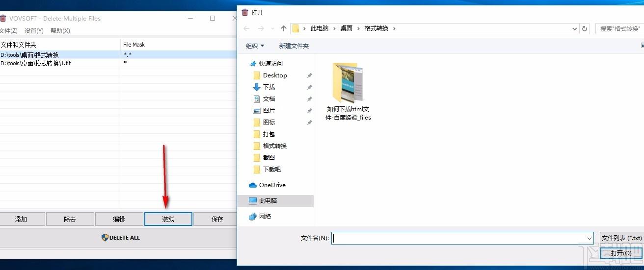This screenshot has height=270, width=644.
Task: Click 格式转换 in address breadcrumb
Action: click(x=376, y=28)
